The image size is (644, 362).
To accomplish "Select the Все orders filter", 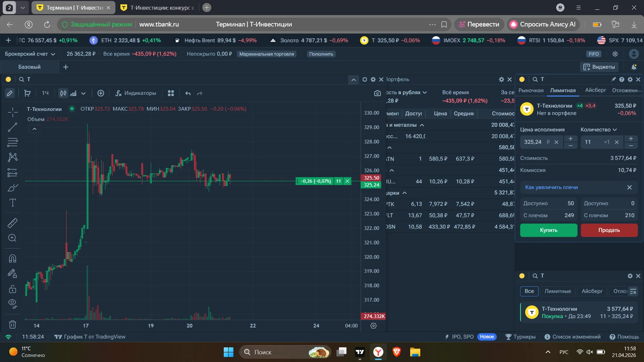I will click(x=529, y=291).
